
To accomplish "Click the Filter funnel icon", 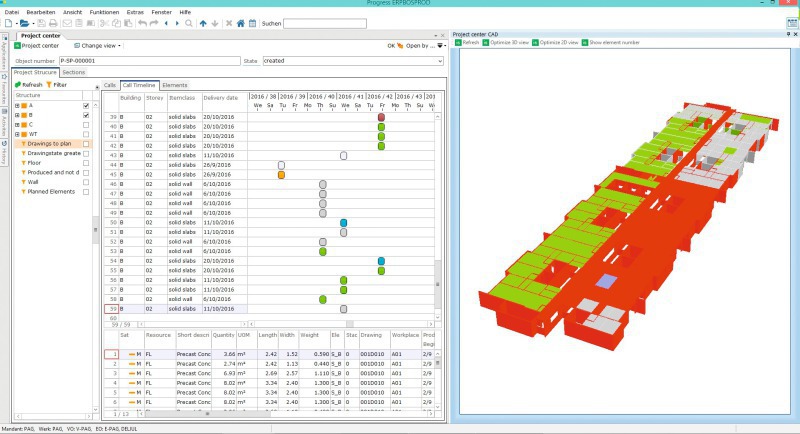I will (x=49, y=85).
